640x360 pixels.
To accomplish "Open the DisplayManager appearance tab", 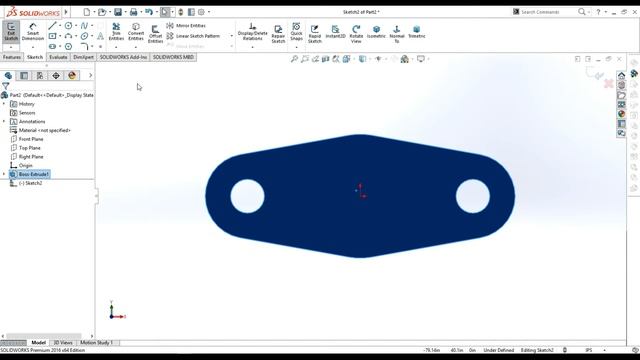I will tap(72, 76).
